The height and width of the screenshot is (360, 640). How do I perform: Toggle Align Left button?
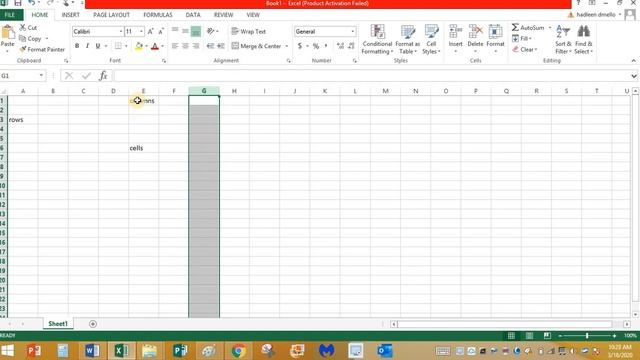(175, 46)
